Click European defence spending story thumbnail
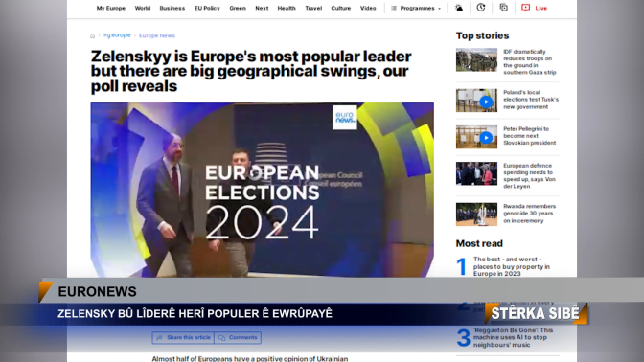This screenshot has width=644, height=362. (476, 173)
